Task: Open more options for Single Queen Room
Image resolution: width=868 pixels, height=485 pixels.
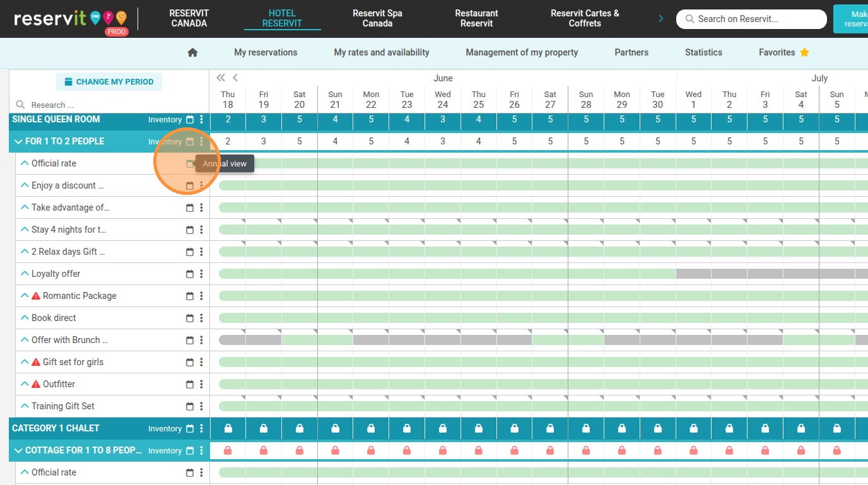Action: point(201,120)
